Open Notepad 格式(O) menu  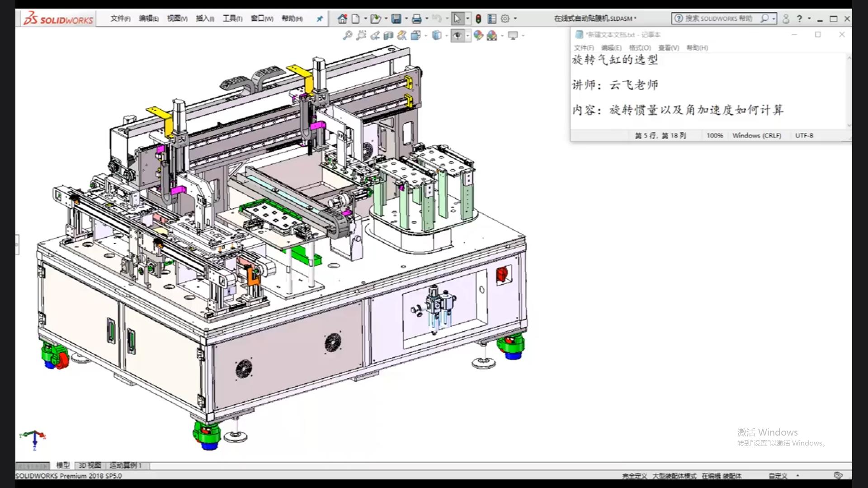pos(640,48)
